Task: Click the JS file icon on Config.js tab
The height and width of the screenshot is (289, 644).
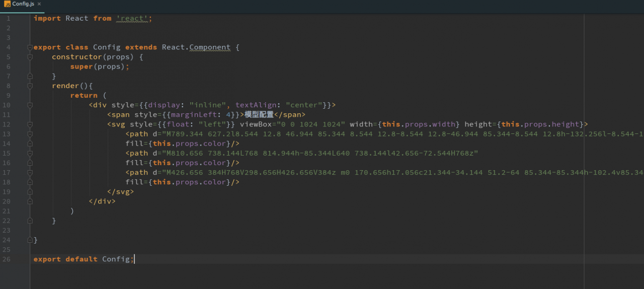Action: 7,4
